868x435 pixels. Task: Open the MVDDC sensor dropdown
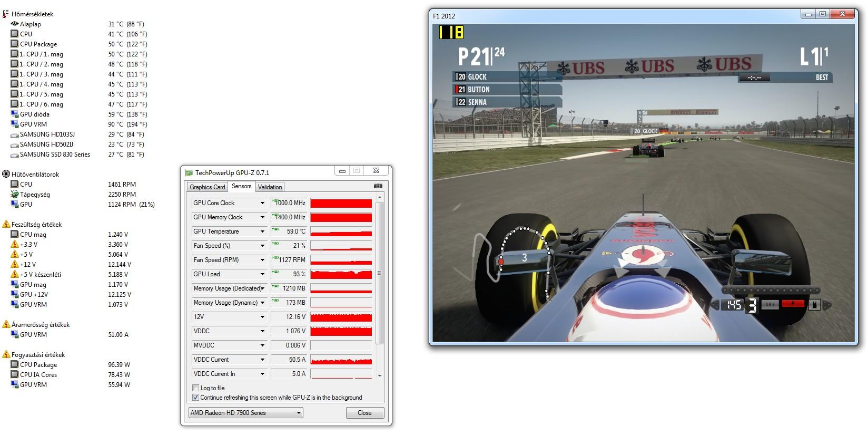point(262,345)
